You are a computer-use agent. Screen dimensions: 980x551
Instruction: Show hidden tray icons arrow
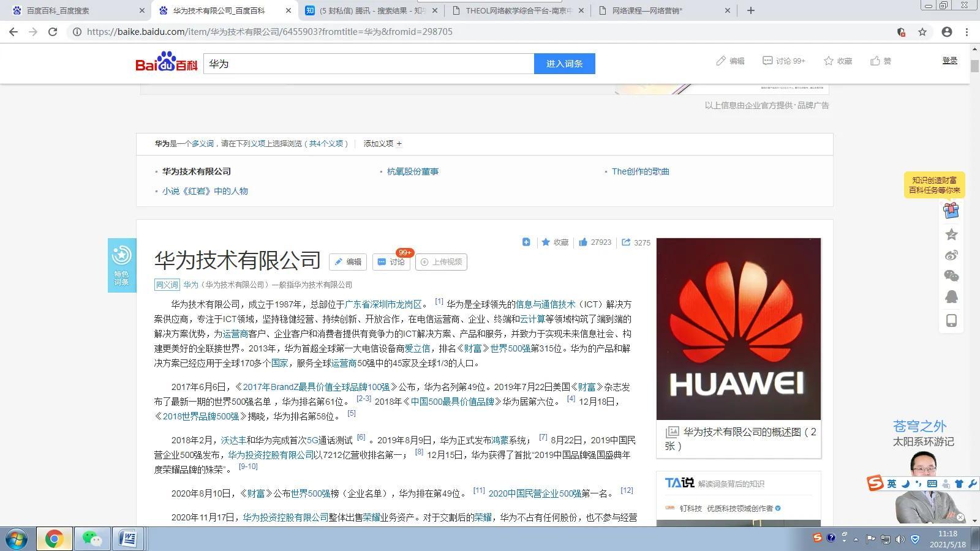[x=856, y=539]
